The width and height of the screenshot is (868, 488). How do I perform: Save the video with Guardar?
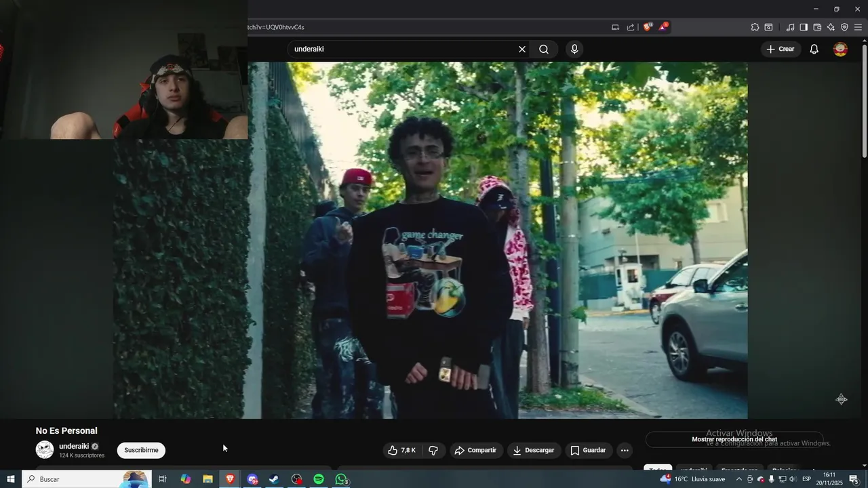point(589,451)
